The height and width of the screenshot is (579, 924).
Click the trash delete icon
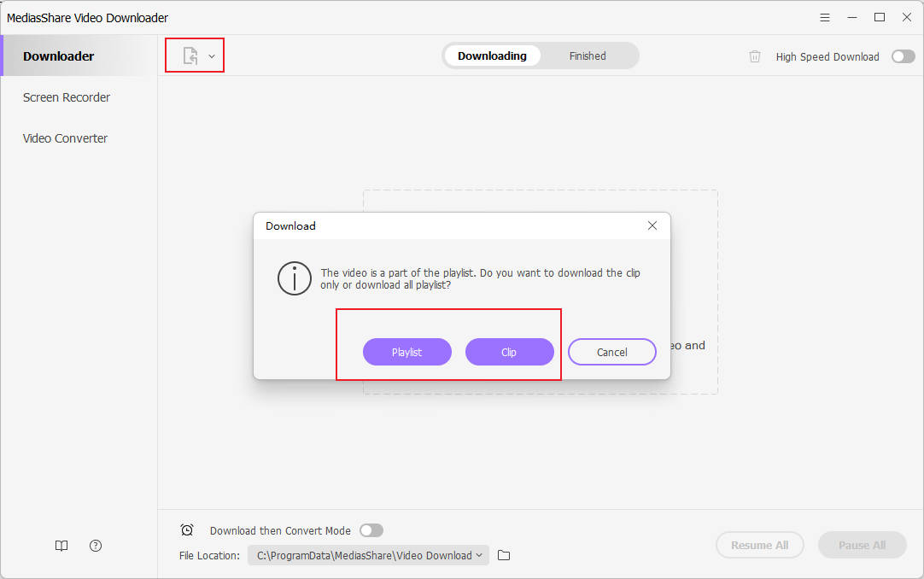click(x=754, y=56)
